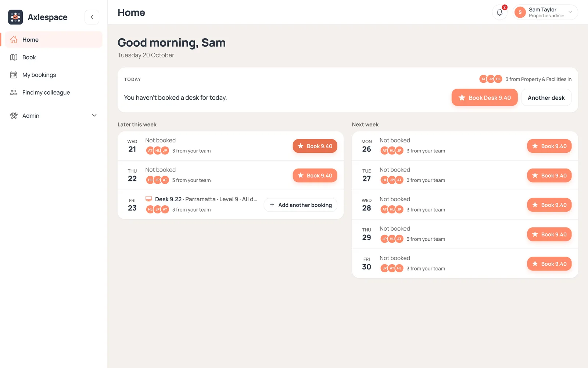
Task: Open the Sam Taylor account dropdown
Action: tap(545, 13)
